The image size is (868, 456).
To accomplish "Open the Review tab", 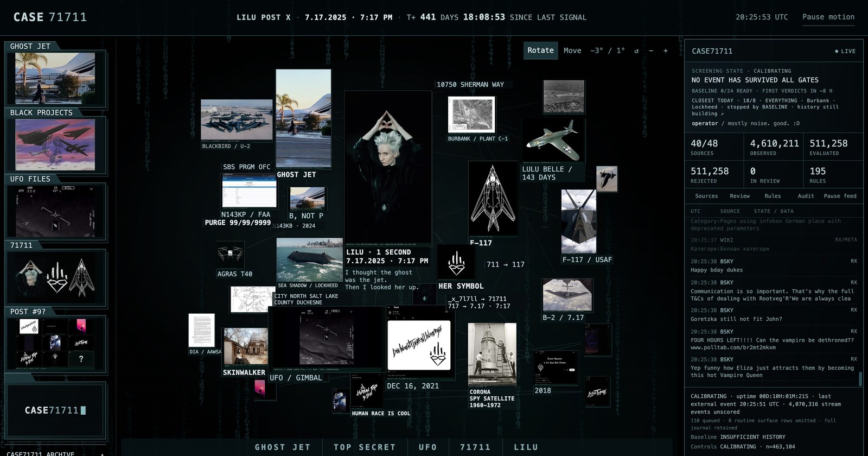I will [x=739, y=196].
